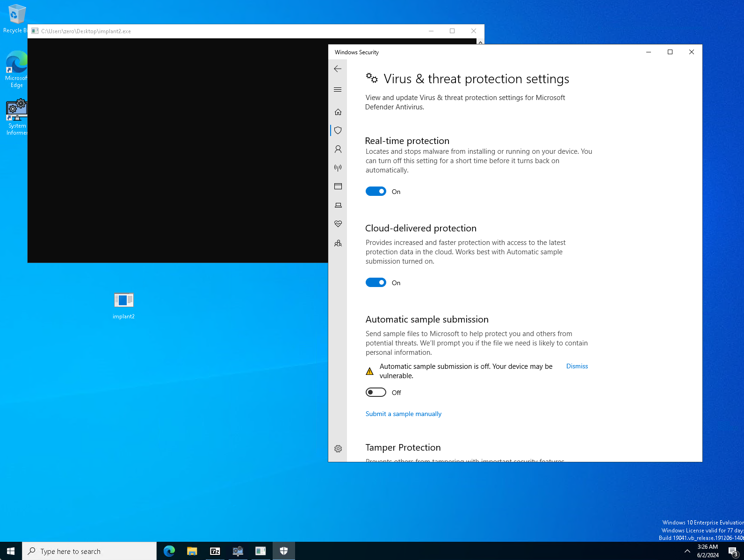The image size is (744, 560).
Task: Open App & browser control icon
Action: (338, 187)
